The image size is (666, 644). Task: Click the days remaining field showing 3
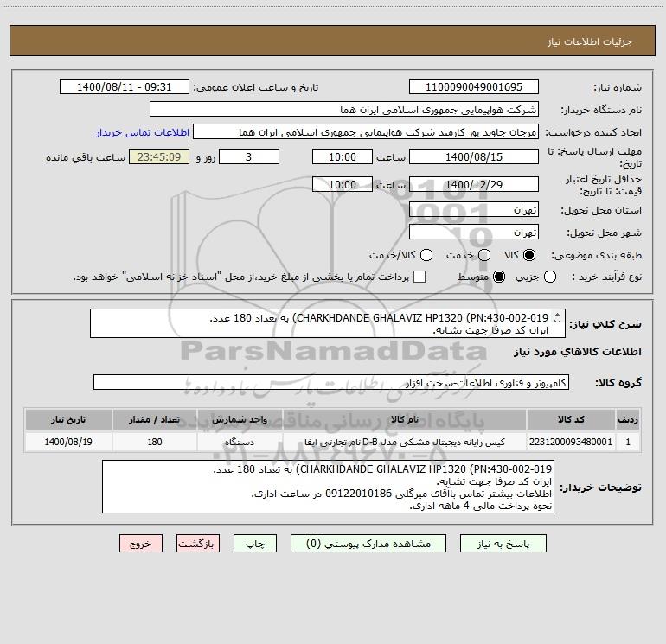click(x=249, y=156)
